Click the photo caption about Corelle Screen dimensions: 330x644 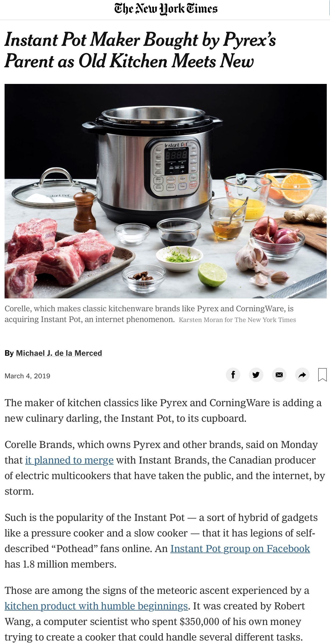click(x=149, y=314)
